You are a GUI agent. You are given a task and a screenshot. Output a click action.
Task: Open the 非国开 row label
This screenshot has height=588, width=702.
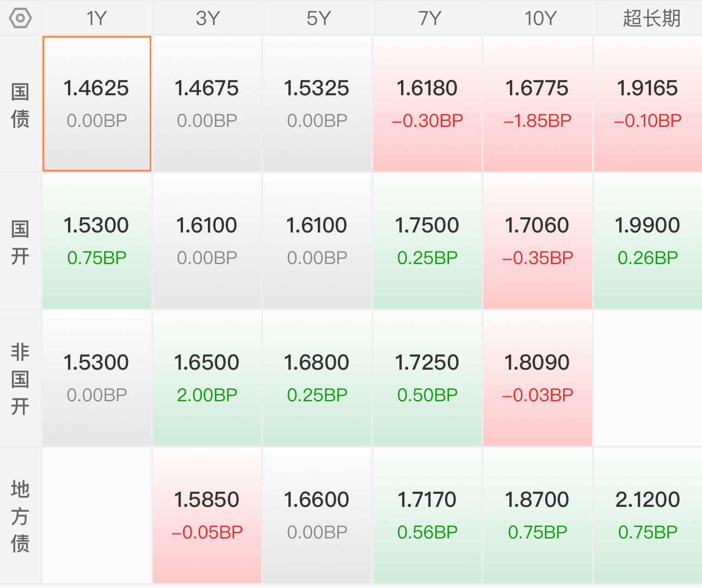pos(20,379)
